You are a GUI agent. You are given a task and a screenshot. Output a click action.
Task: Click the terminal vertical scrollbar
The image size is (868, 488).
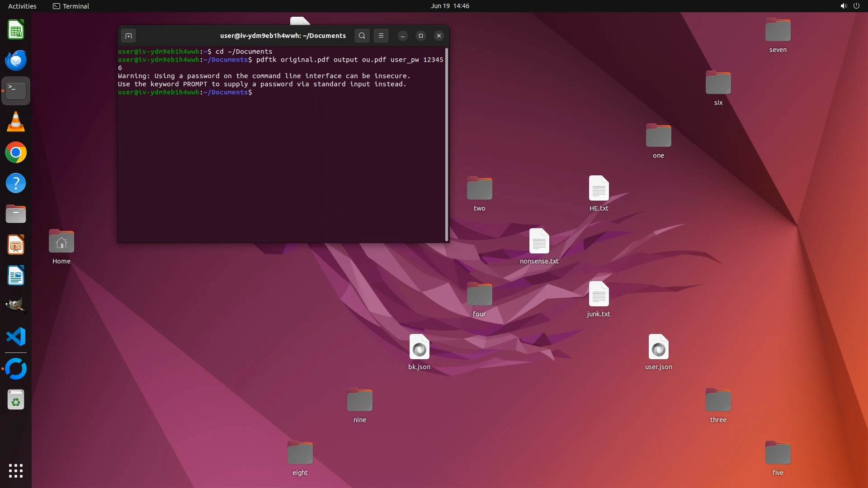point(447,145)
